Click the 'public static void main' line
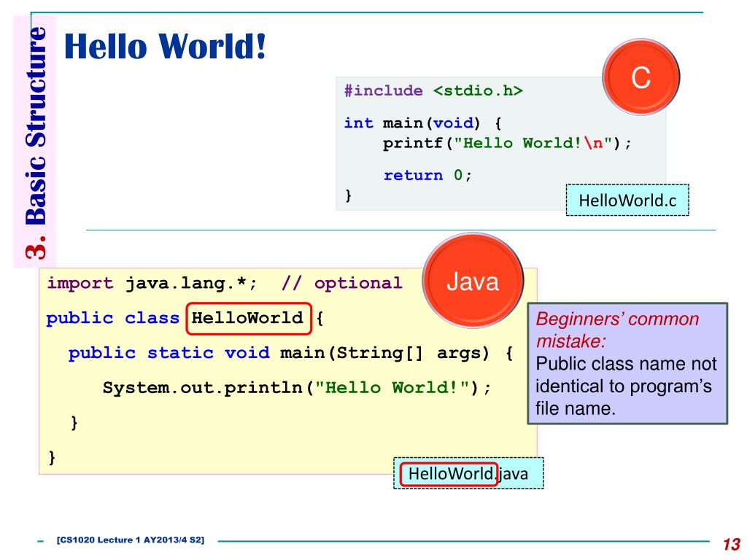Viewport: 747px width, 560px height. 290,353
